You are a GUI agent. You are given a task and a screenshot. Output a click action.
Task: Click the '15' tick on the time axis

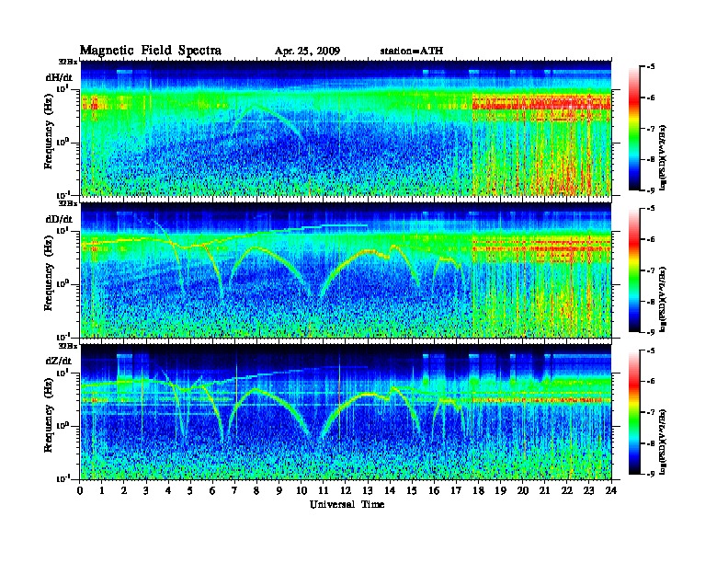(x=412, y=490)
